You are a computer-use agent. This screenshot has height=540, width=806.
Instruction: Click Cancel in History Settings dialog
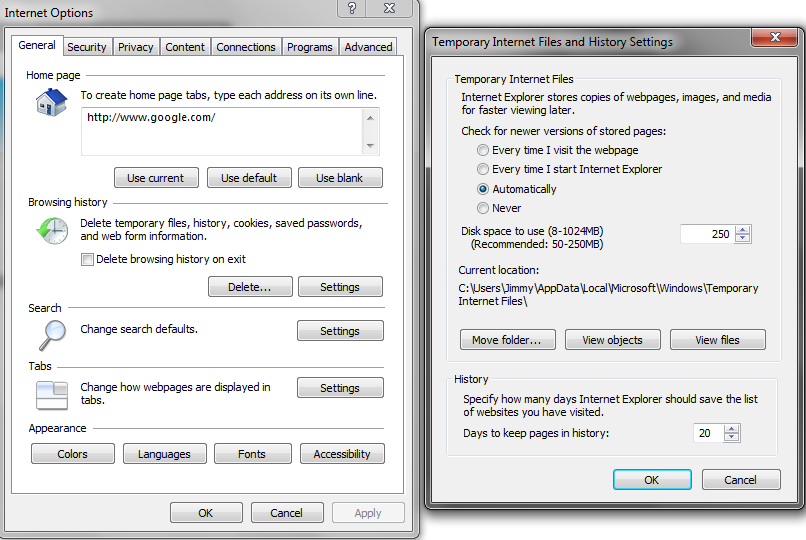pyautogui.click(x=741, y=479)
